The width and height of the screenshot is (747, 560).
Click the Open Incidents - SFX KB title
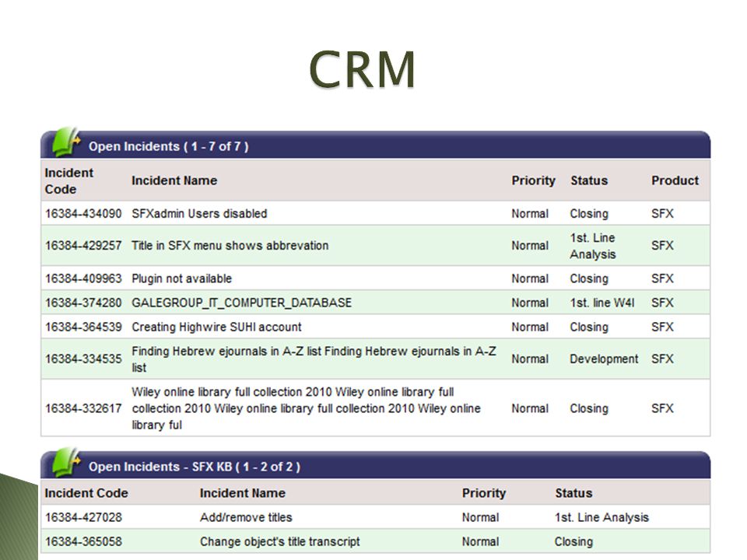[195, 467]
